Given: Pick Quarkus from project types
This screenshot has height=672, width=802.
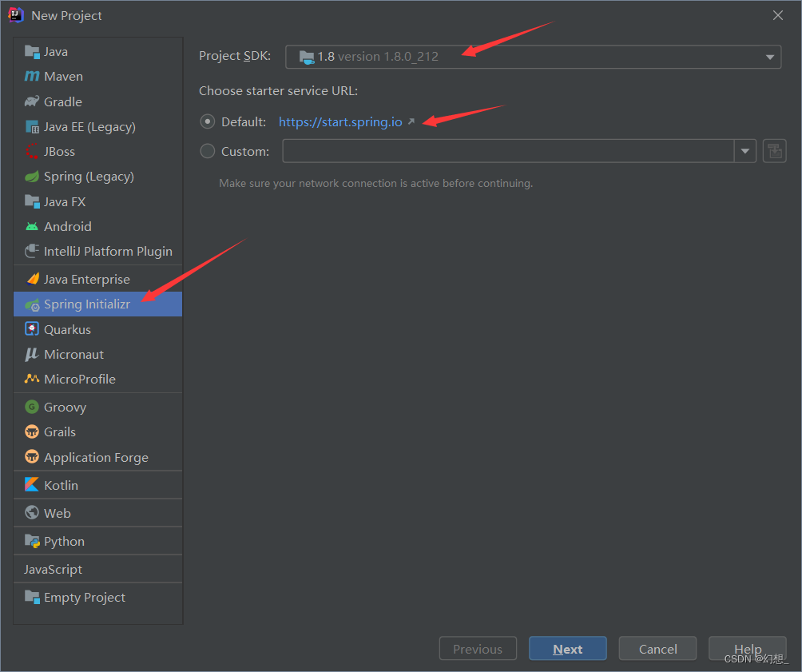Looking at the screenshot, I should 97,329.
